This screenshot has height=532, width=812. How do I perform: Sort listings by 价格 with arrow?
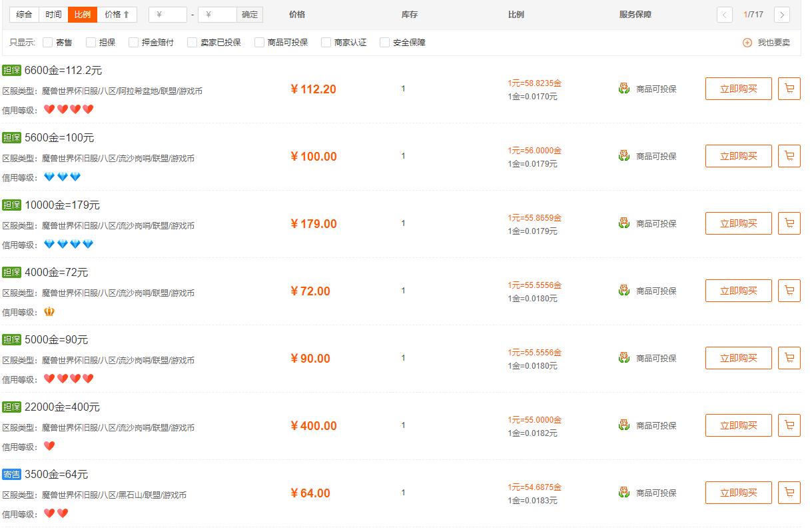tap(117, 15)
